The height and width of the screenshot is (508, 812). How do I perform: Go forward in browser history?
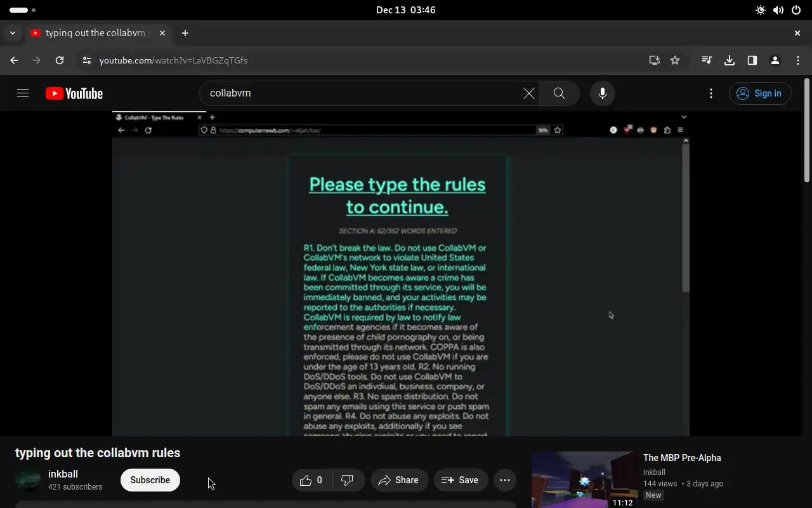pos(37,60)
